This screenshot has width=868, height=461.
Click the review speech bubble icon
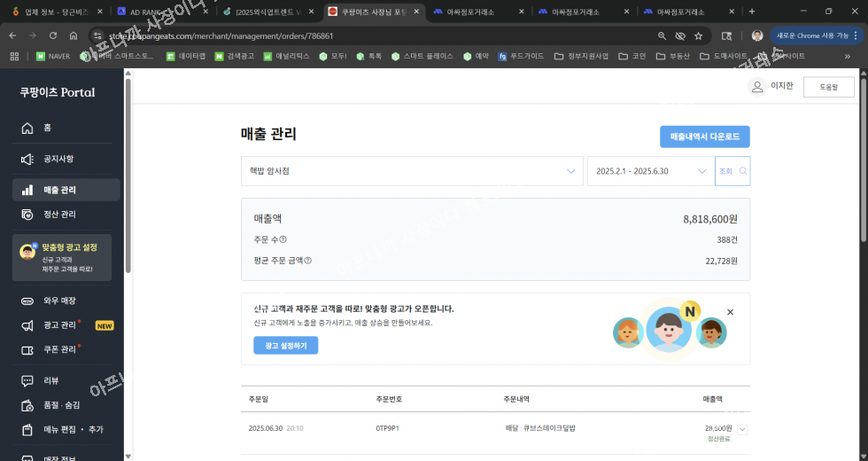(x=27, y=380)
